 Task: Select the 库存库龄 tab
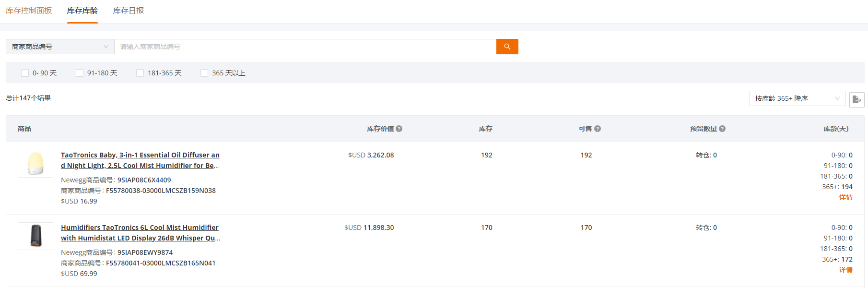pos(82,11)
